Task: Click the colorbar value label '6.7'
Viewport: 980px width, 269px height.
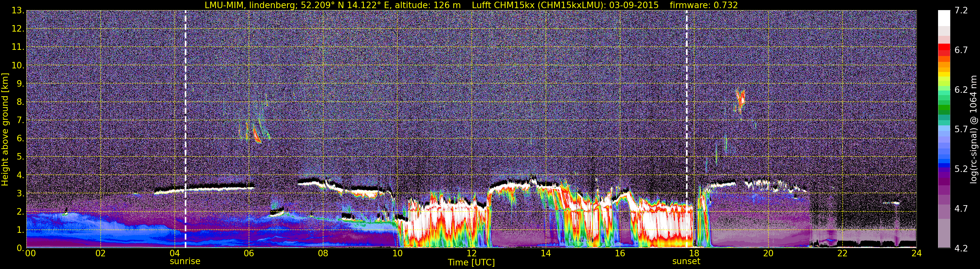Action: click(961, 50)
